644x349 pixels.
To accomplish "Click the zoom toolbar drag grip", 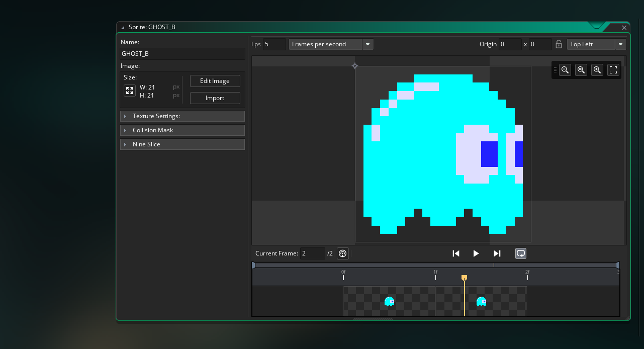I will pos(555,70).
